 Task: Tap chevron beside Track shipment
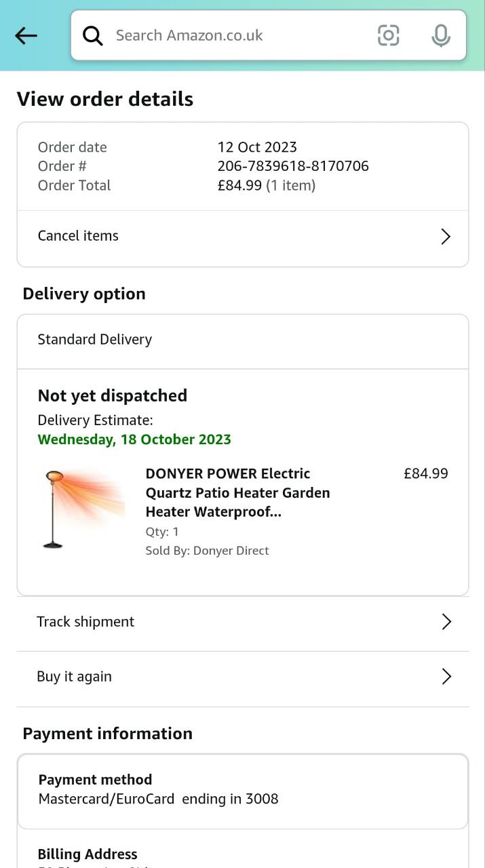point(446,622)
